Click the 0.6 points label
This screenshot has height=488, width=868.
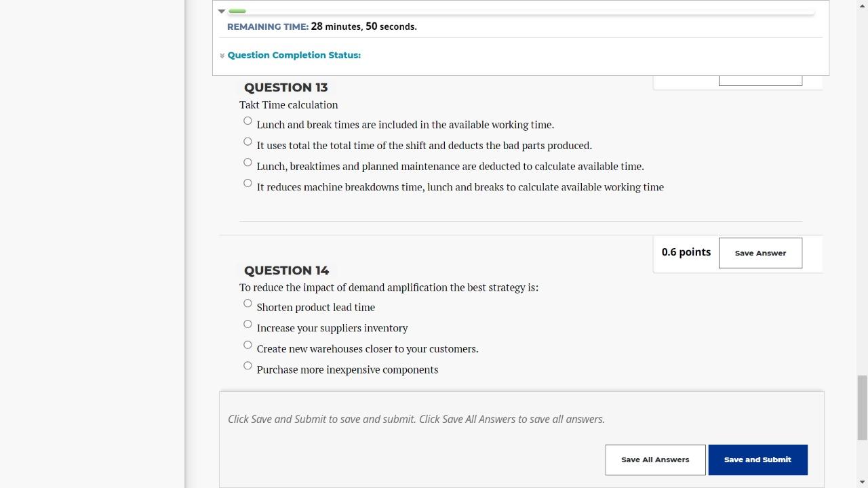click(686, 252)
